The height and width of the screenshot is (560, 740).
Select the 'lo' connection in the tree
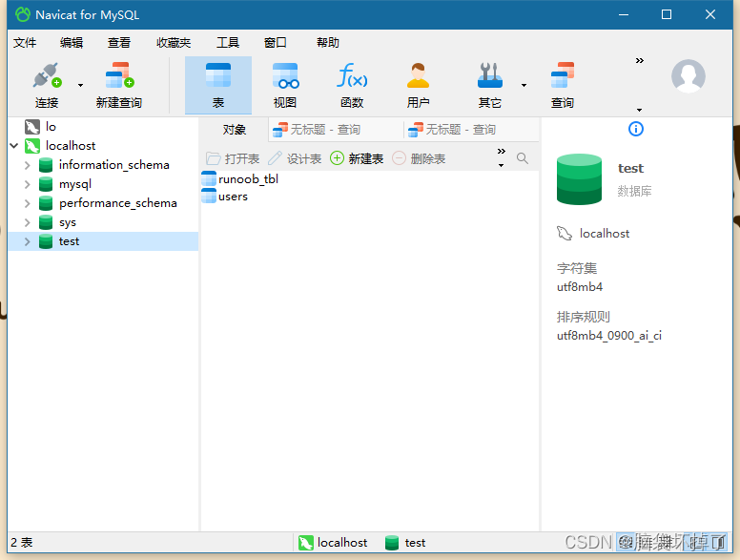pyautogui.click(x=51, y=127)
